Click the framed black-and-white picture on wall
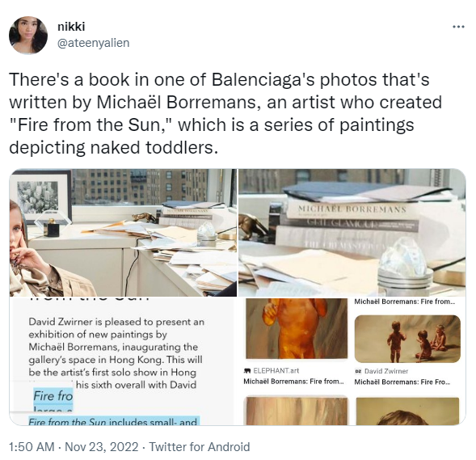 tap(39, 196)
